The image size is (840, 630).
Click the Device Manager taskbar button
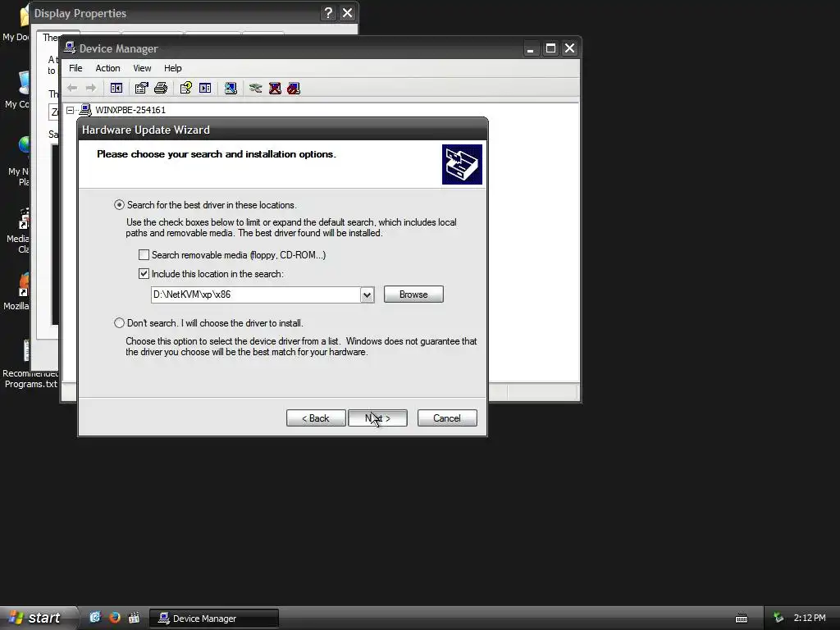click(x=214, y=619)
